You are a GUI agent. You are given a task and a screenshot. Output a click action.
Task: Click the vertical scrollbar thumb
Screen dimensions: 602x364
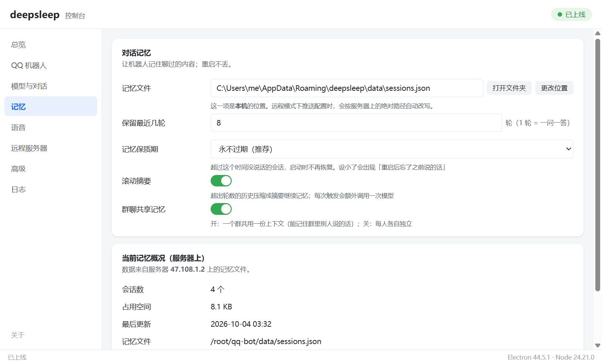click(598, 165)
